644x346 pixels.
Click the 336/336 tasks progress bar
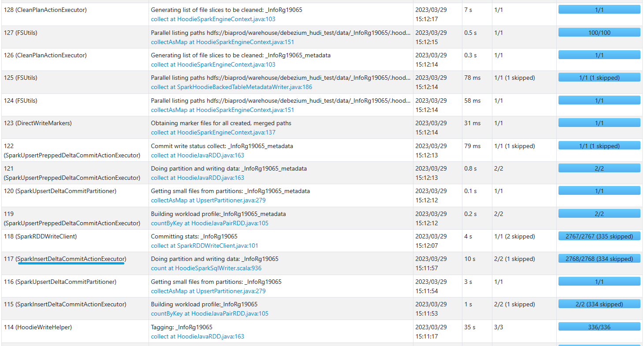point(599,327)
